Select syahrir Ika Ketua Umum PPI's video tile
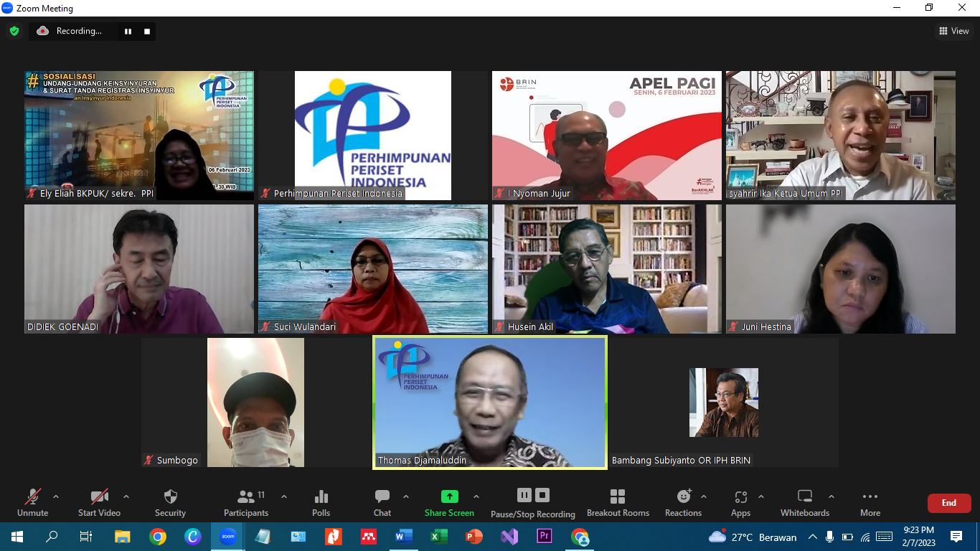 pos(841,135)
